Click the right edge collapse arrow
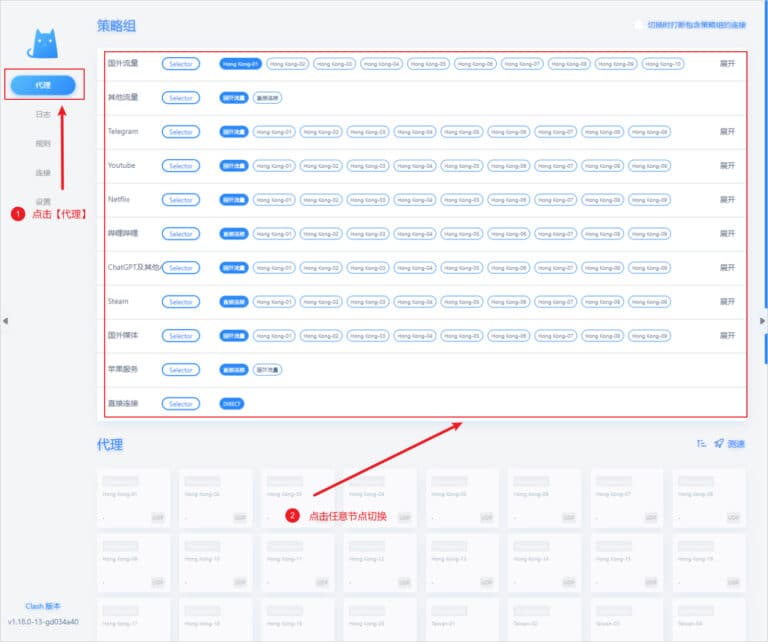The image size is (768, 642). (x=762, y=321)
